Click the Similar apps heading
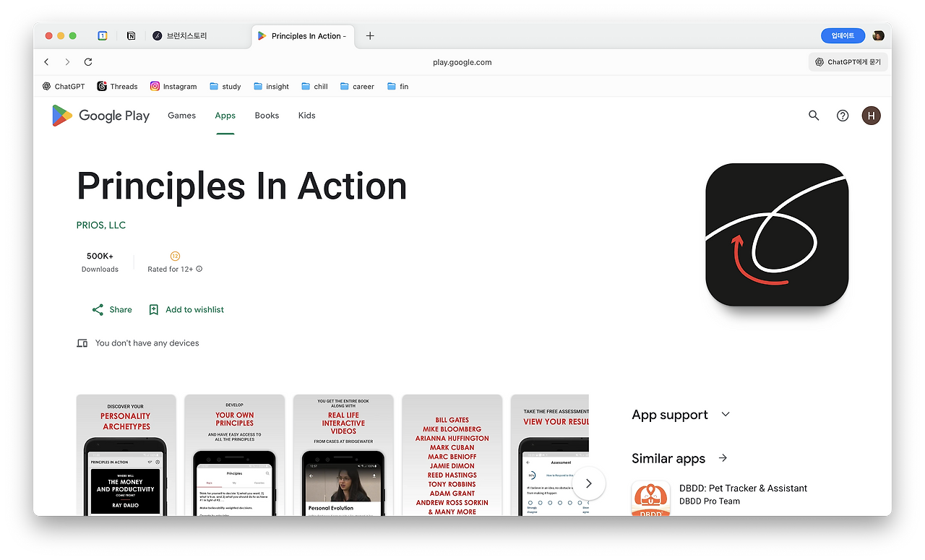 click(668, 458)
